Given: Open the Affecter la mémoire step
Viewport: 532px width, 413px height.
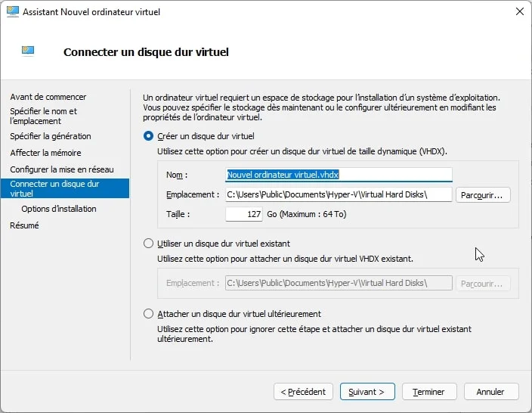Looking at the screenshot, I should [x=45, y=153].
